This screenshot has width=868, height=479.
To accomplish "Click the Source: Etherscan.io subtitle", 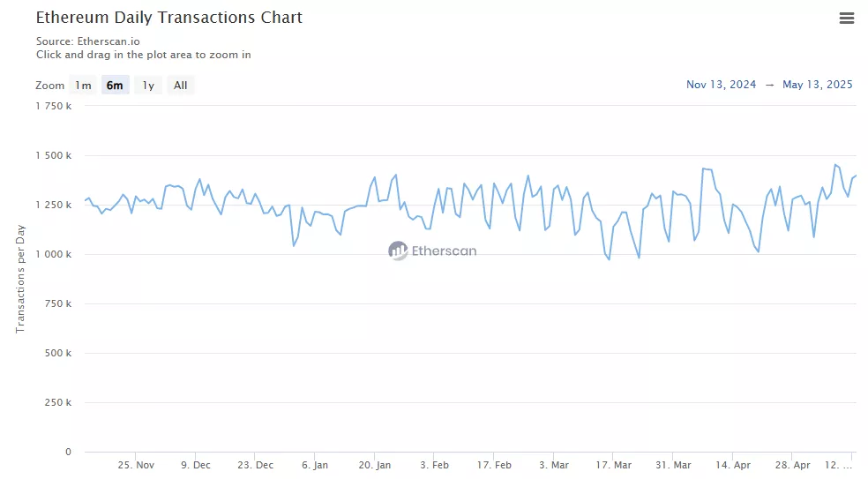I will tap(87, 41).
